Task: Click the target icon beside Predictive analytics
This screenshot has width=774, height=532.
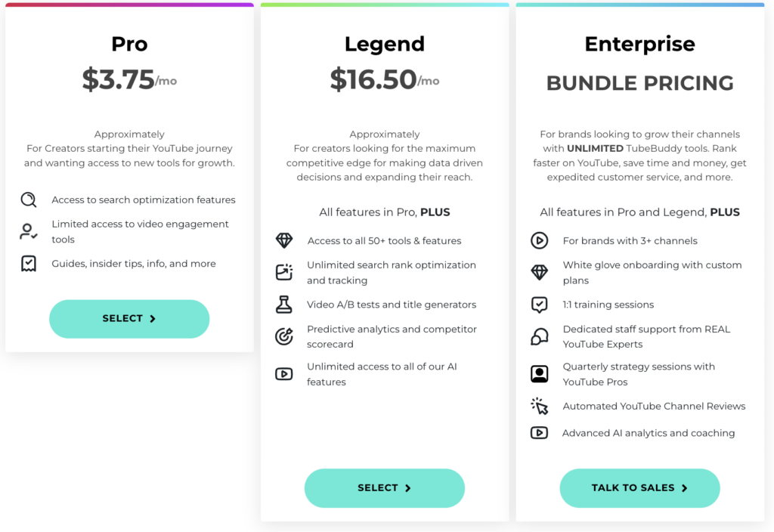Action: point(284,336)
